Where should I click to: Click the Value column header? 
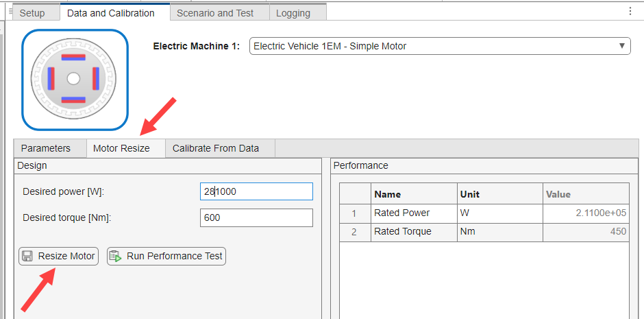[586, 194]
